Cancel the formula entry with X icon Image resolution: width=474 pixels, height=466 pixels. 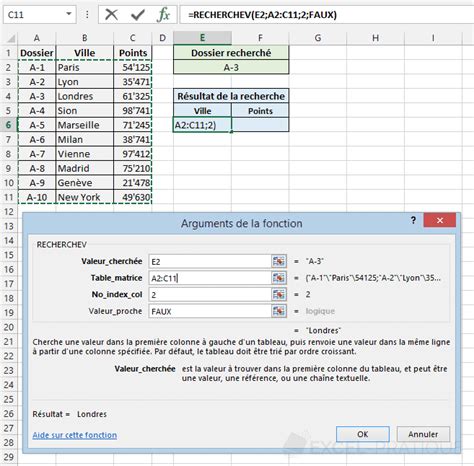pyautogui.click(x=111, y=15)
